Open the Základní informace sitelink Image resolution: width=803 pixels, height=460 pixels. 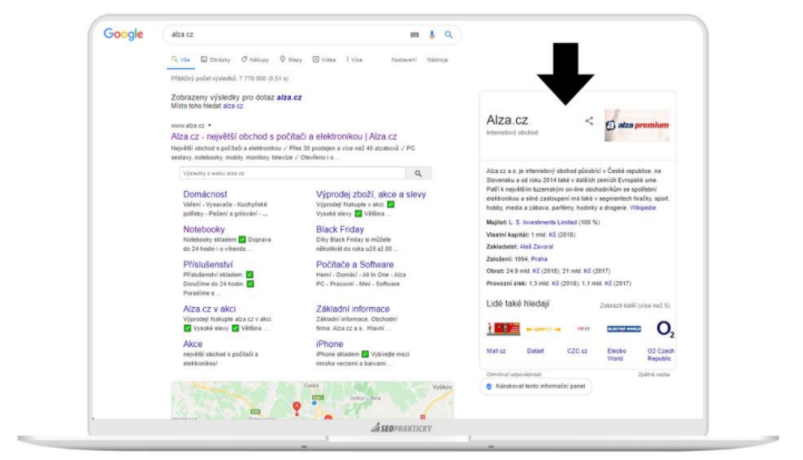(353, 309)
